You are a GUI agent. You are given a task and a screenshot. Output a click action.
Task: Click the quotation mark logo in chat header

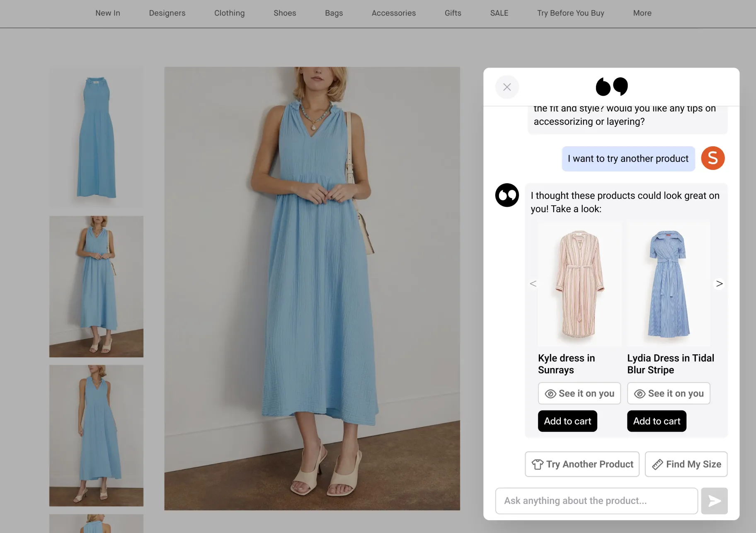612,86
